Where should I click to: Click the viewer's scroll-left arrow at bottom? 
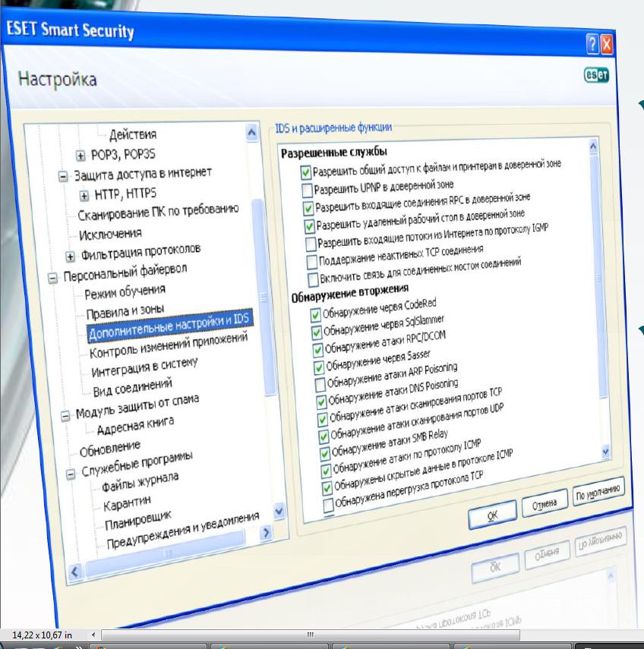click(x=93, y=635)
